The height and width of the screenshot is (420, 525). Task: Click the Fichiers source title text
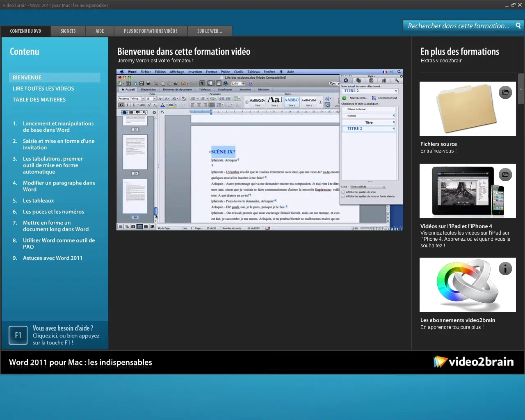coord(438,144)
